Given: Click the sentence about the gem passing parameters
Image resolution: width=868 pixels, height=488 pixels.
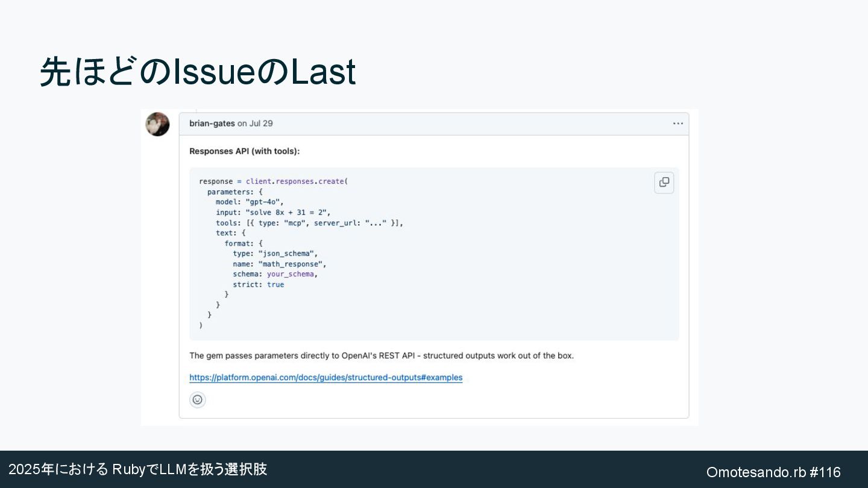Looking at the screenshot, I should coord(382,355).
